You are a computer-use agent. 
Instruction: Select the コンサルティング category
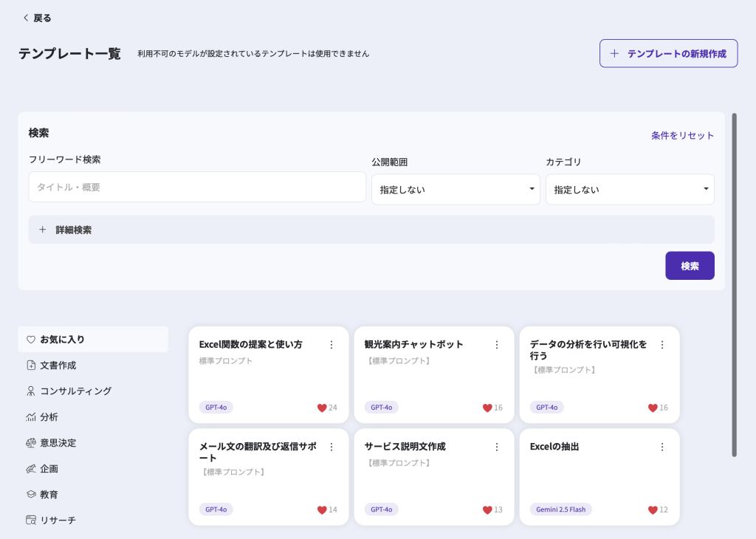point(75,391)
